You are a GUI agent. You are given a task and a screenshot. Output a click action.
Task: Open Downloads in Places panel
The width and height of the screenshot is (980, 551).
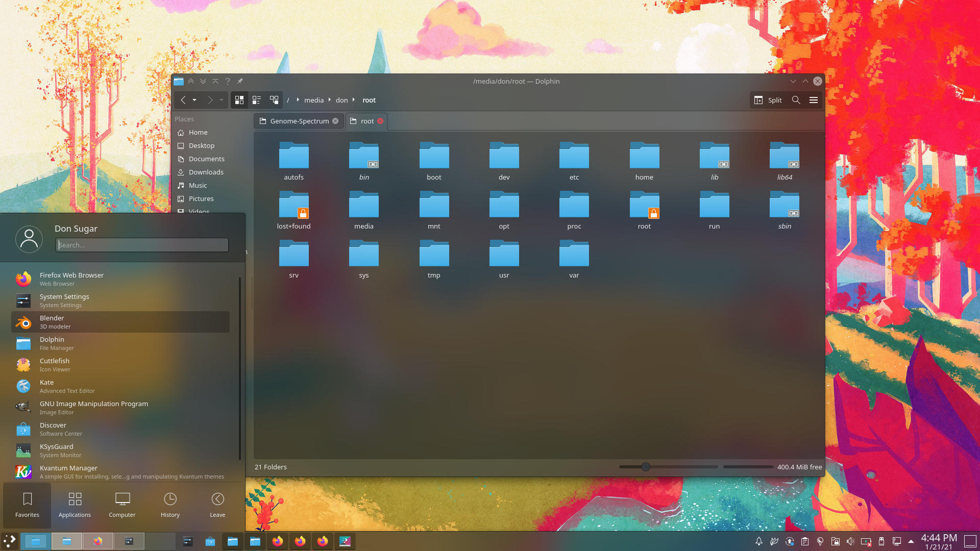click(206, 172)
